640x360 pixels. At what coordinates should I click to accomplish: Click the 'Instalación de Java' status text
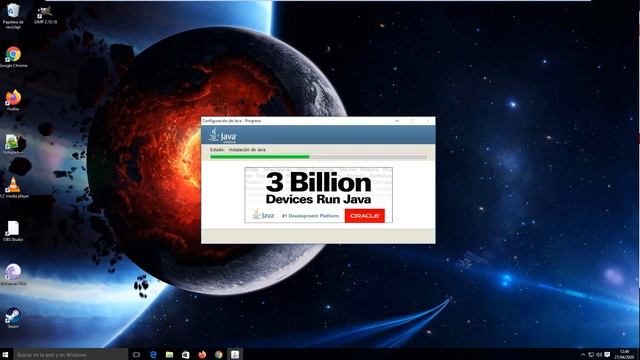pos(247,150)
